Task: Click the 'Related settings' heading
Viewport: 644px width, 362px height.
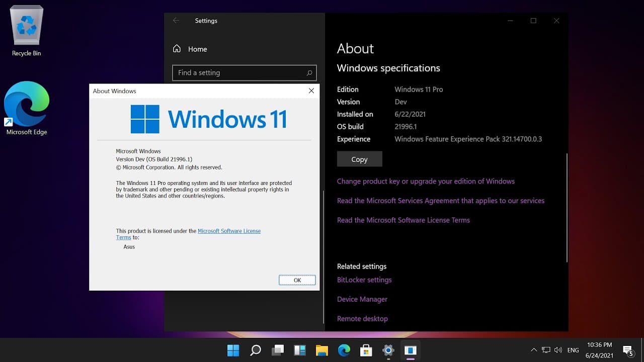Action: (362, 266)
